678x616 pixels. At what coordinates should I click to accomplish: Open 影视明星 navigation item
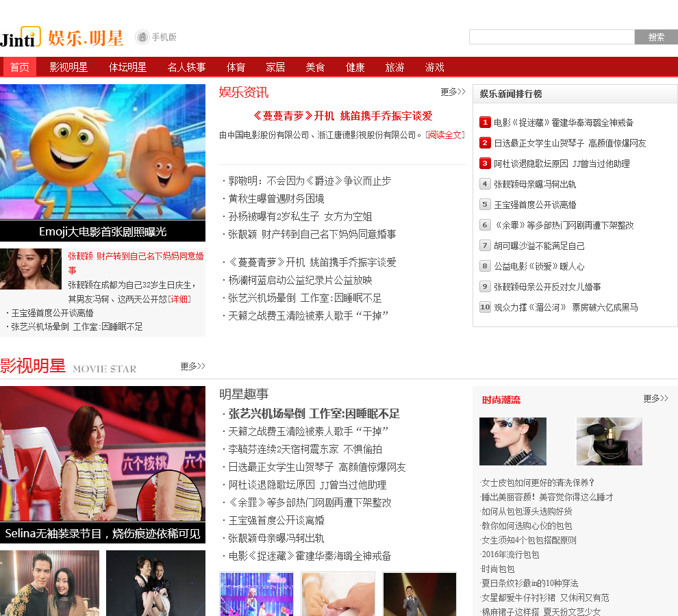pyautogui.click(x=68, y=67)
